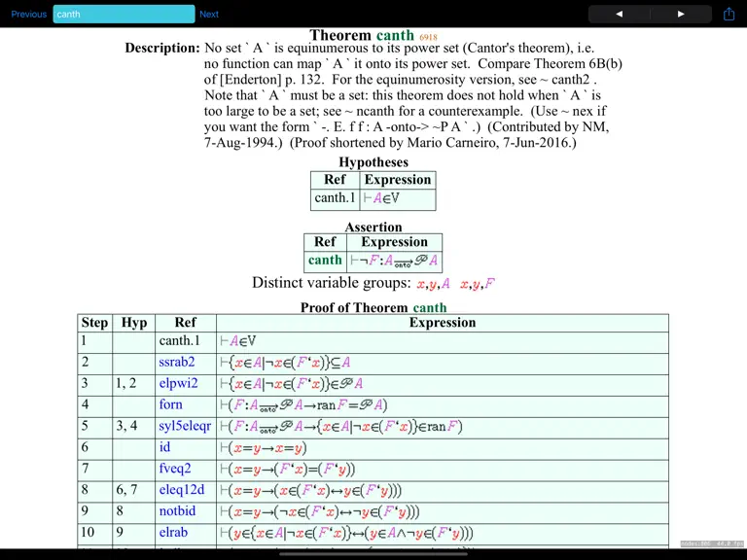
Task: Click the 6918 theorem number
Action: pyautogui.click(x=428, y=37)
